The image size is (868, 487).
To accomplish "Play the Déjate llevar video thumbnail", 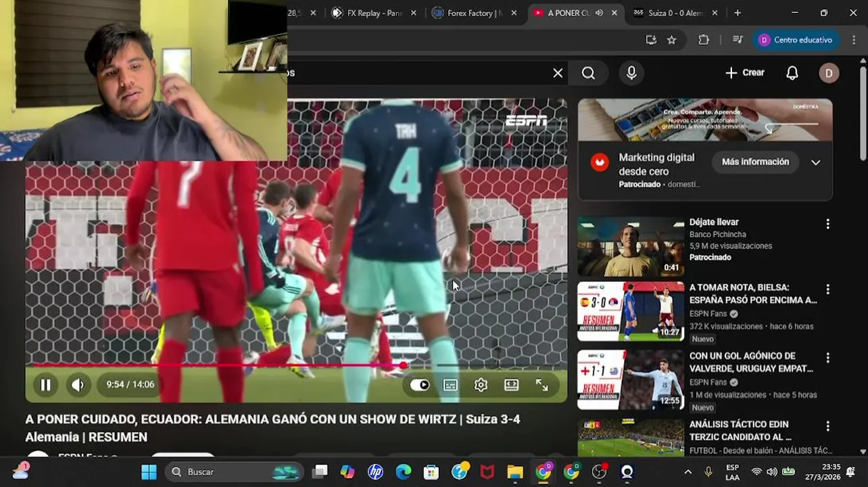I will pos(631,246).
